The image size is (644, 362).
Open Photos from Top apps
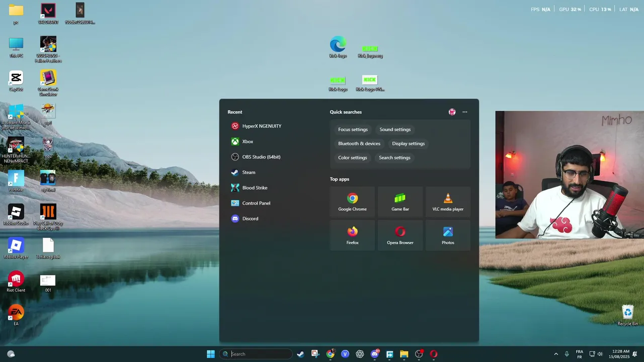click(x=448, y=236)
